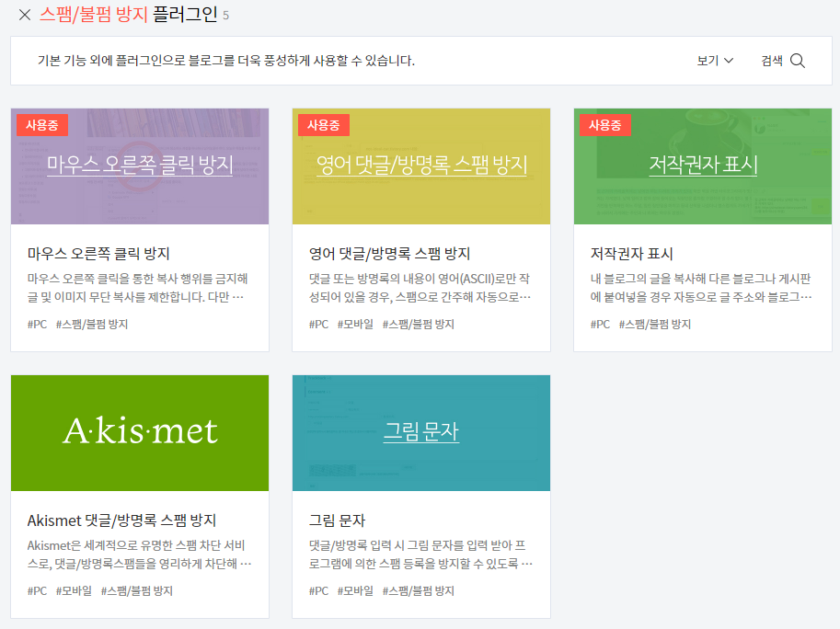This screenshot has width=840, height=629.
Task: Click #PC tag on 영어 댓글/방명록 card
Action: pyautogui.click(x=318, y=324)
